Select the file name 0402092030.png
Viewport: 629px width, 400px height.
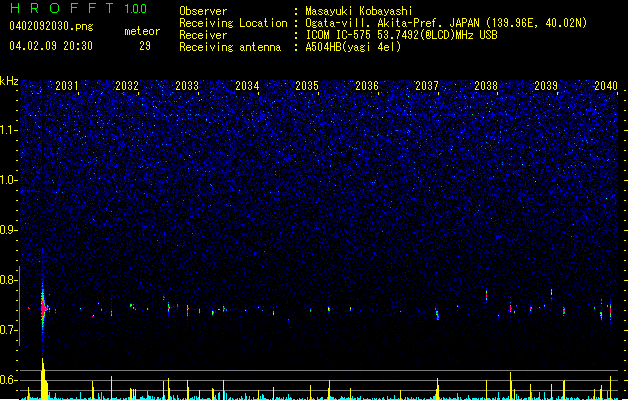(51, 26)
